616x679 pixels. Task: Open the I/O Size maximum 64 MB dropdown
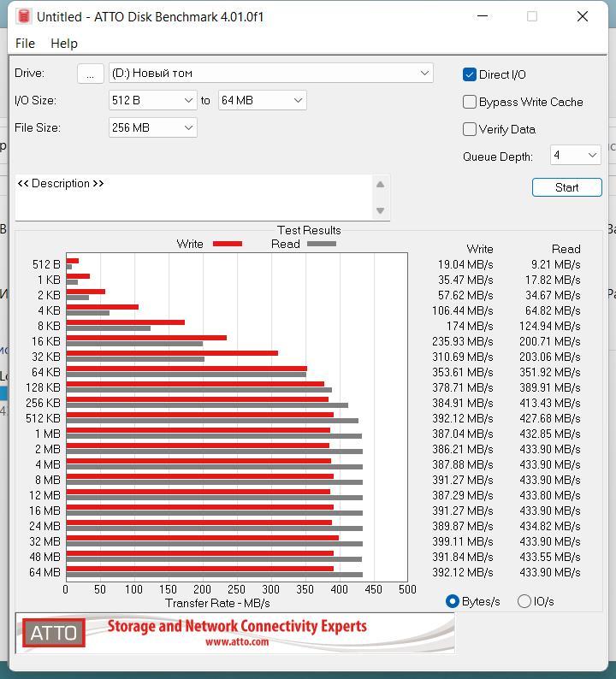coord(263,100)
